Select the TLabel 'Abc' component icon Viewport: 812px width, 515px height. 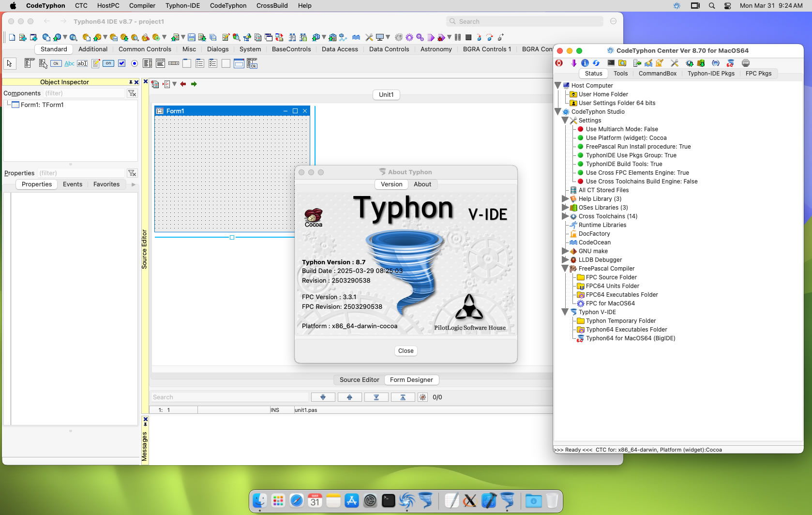click(x=69, y=63)
